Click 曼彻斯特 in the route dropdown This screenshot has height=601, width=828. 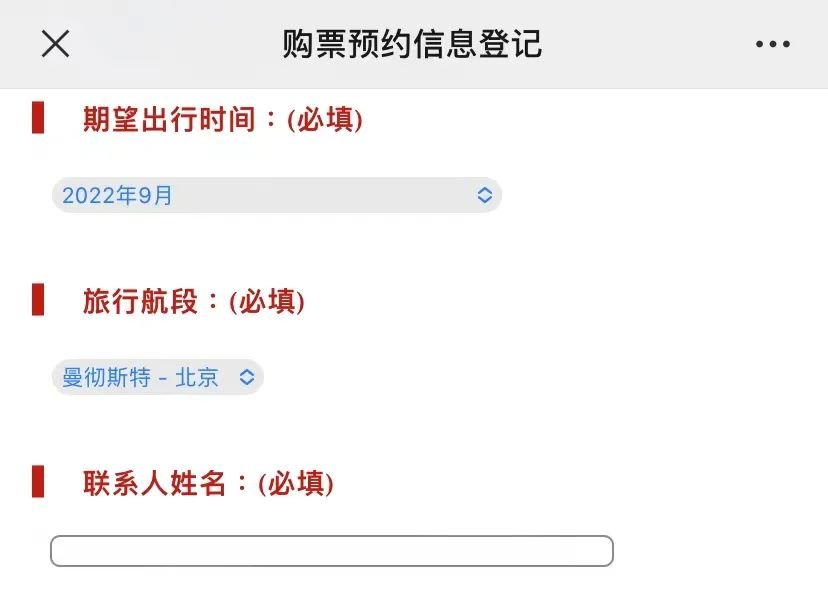tap(106, 377)
